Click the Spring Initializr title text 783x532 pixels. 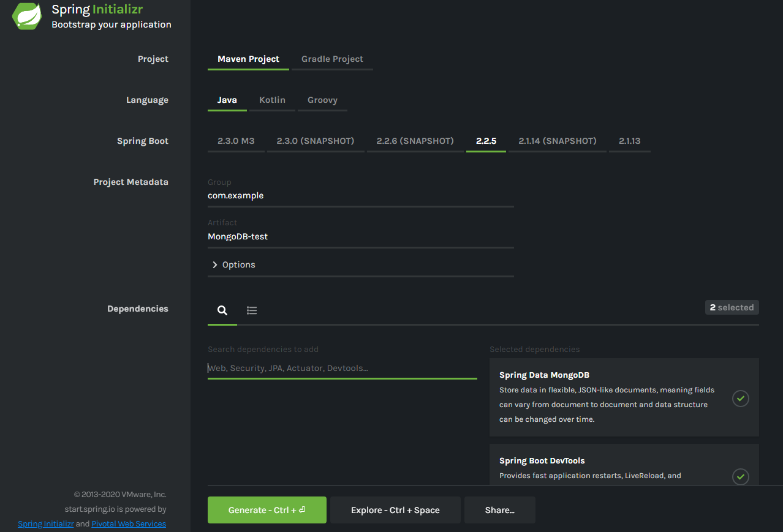(x=97, y=9)
